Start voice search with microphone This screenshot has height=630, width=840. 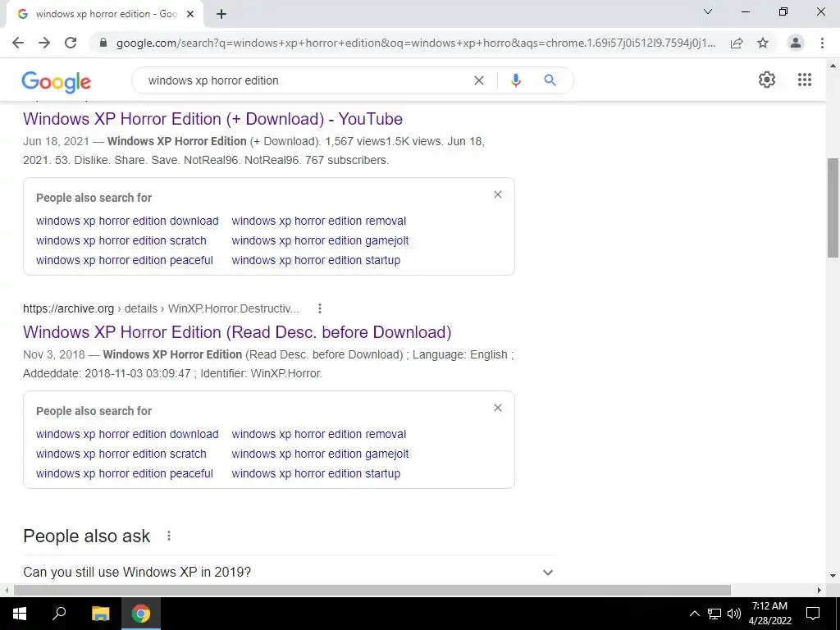point(516,80)
